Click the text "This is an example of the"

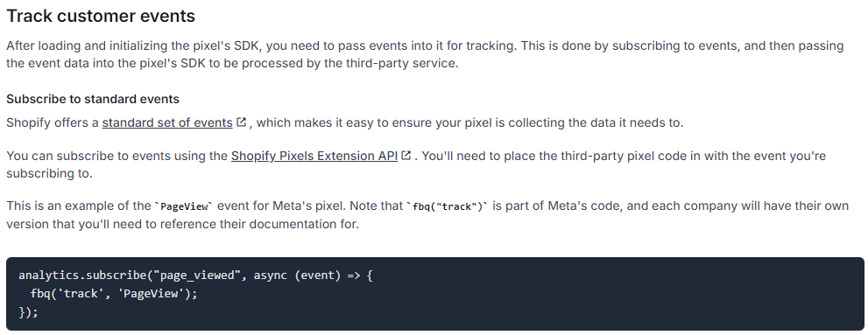click(x=79, y=206)
